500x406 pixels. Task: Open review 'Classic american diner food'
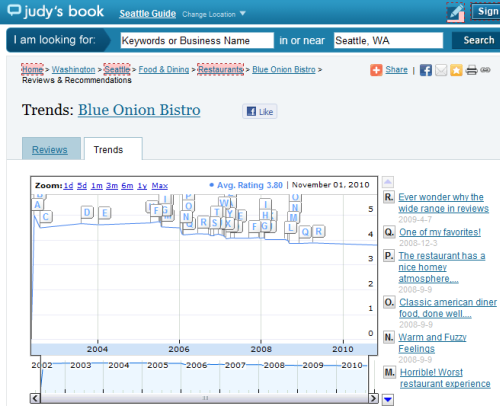(x=448, y=308)
